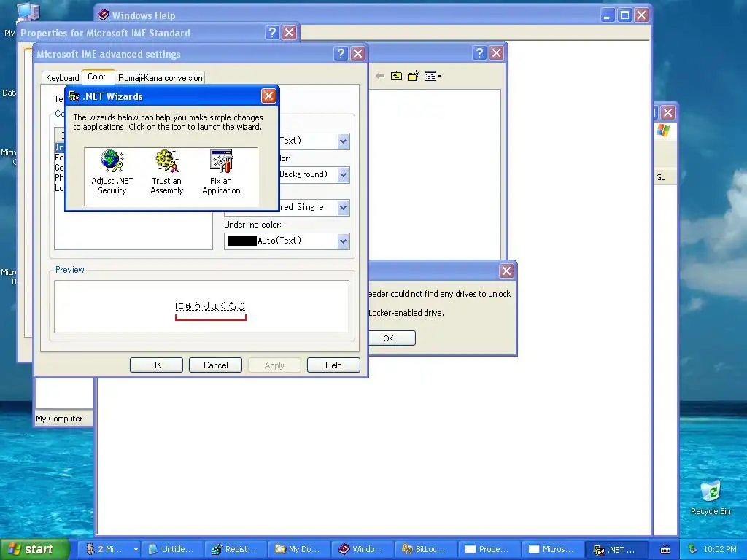747x560 pixels.
Task: Switch to BitLocker taskbar item
Action: (x=425, y=550)
